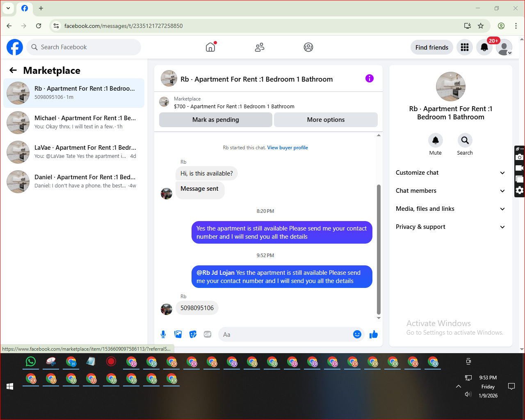Open the Rb apartment conversation
The width and height of the screenshot is (525, 420).
tap(74, 93)
